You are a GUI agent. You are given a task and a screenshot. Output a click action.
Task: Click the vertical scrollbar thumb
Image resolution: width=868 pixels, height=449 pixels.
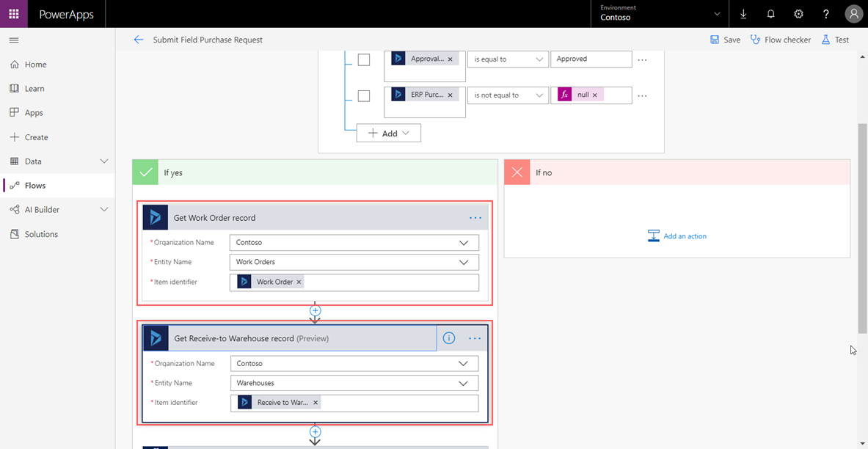point(862,227)
